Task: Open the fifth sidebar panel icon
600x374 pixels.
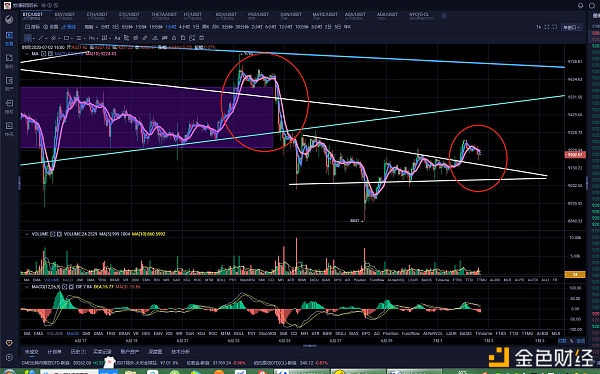Action: pyautogui.click(x=9, y=129)
